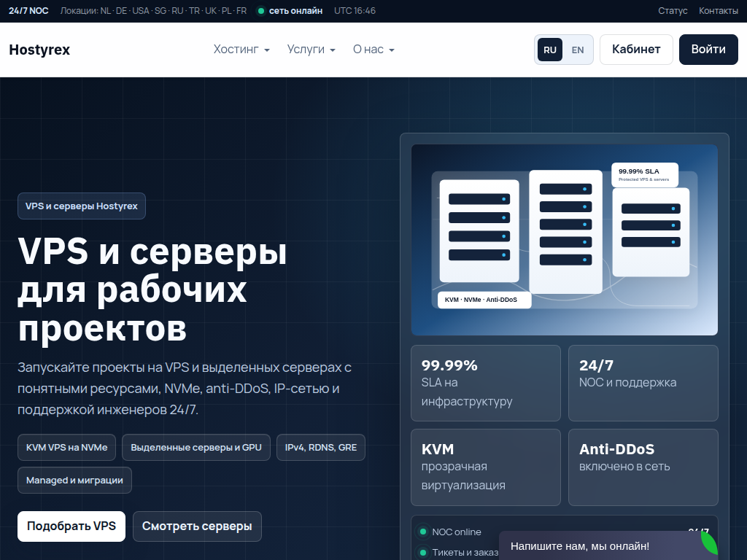Click the Запускайте проекты description paragraph
The width and height of the screenshot is (747, 560).
(185, 389)
